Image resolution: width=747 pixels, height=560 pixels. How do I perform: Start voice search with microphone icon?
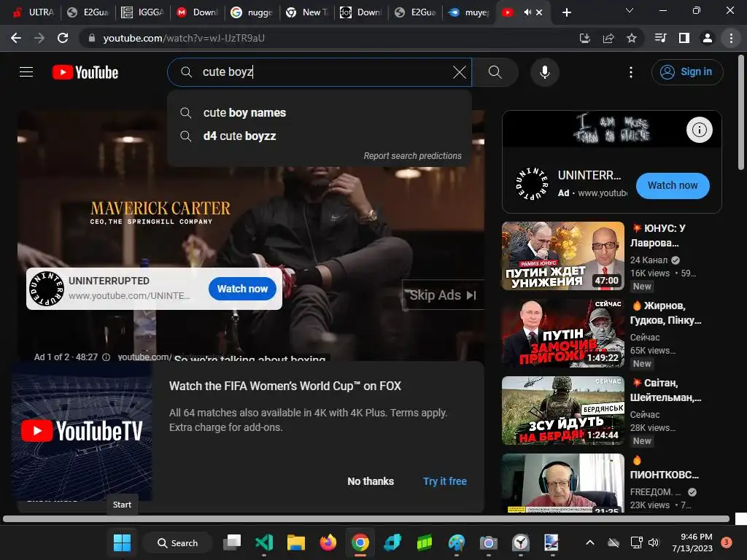[544, 72]
